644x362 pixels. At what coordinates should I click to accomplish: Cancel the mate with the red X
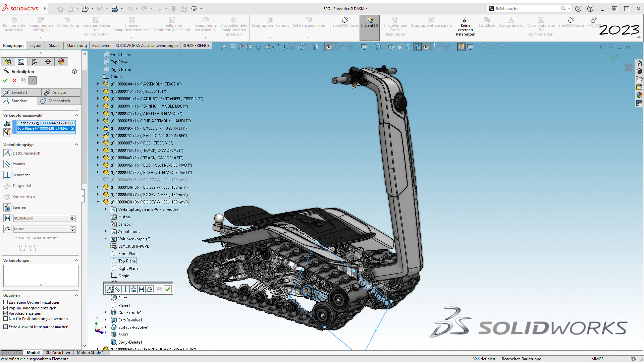coord(14,80)
